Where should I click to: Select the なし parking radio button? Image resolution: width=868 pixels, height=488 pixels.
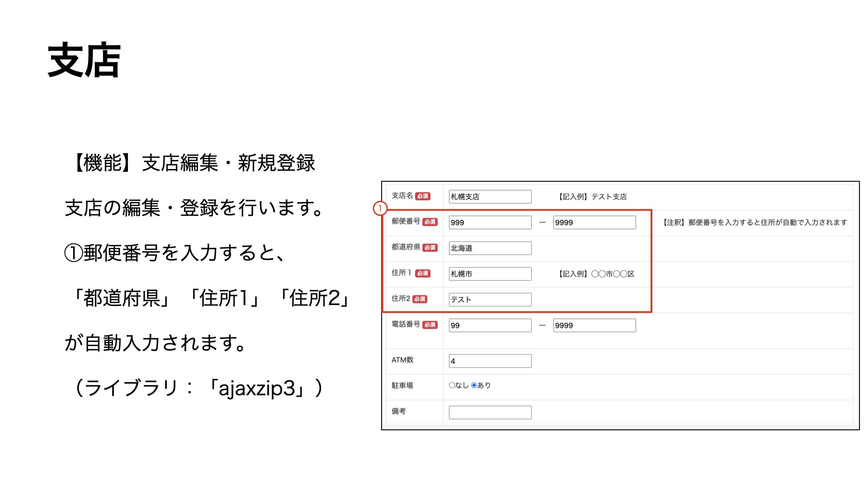451,385
